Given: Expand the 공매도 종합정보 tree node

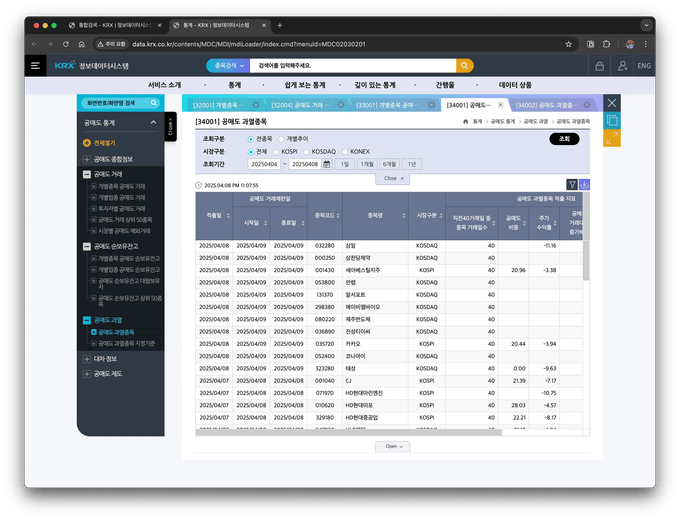Looking at the screenshot, I should tap(87, 160).
